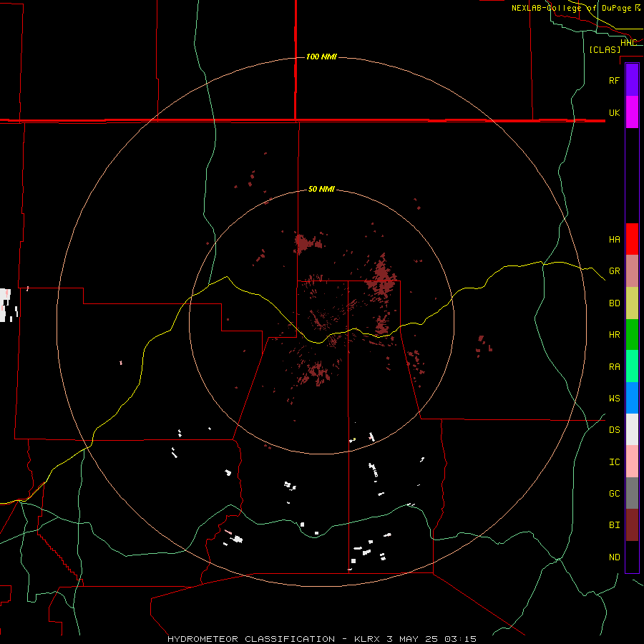Screen dimensions: 644x644
Task: Select the light pink IC swatch
Action: point(632,462)
